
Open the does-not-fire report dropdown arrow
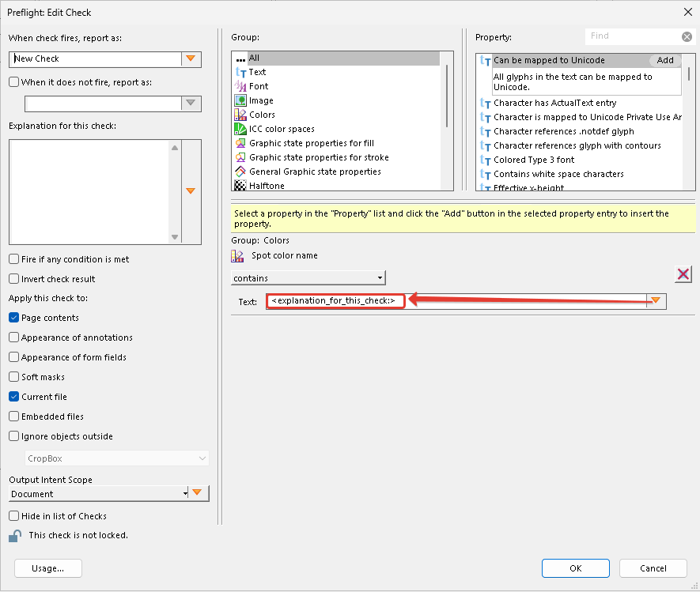point(191,103)
